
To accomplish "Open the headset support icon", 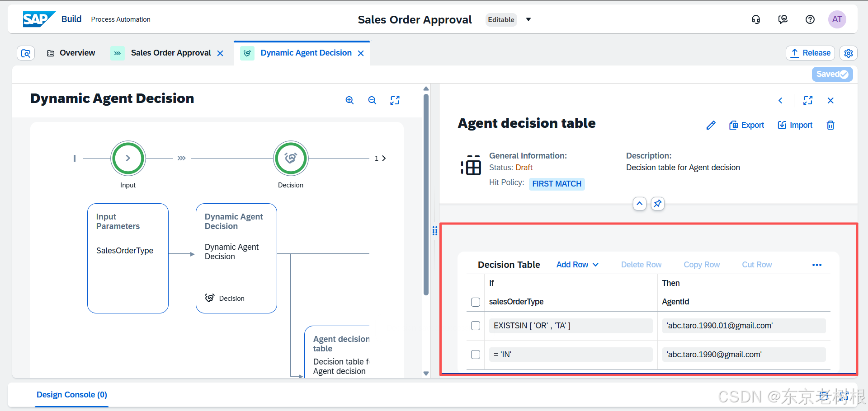I will pos(756,19).
